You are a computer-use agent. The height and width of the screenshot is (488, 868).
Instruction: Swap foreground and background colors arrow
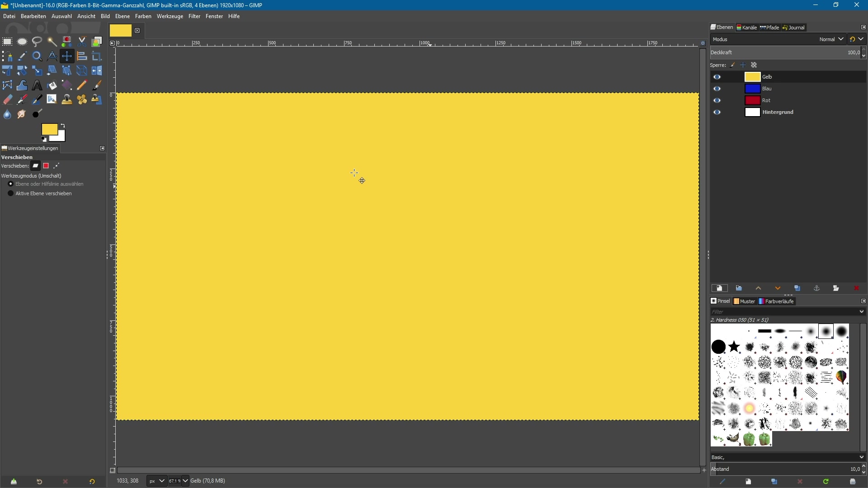click(x=63, y=126)
